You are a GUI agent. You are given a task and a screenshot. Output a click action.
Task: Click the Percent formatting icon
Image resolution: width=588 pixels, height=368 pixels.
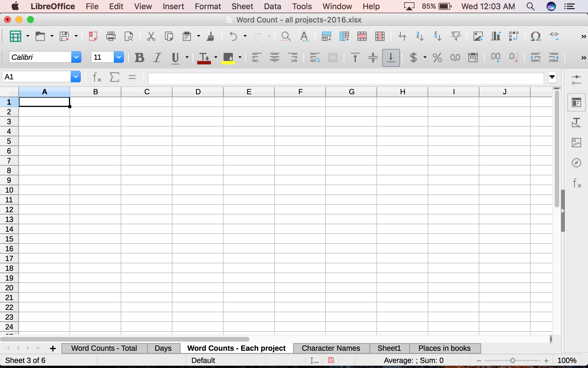pyautogui.click(x=436, y=57)
